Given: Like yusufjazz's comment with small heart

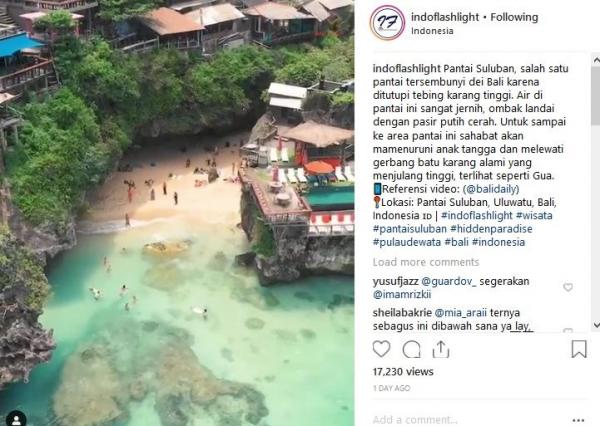Looking at the screenshot, I should click(x=568, y=287).
